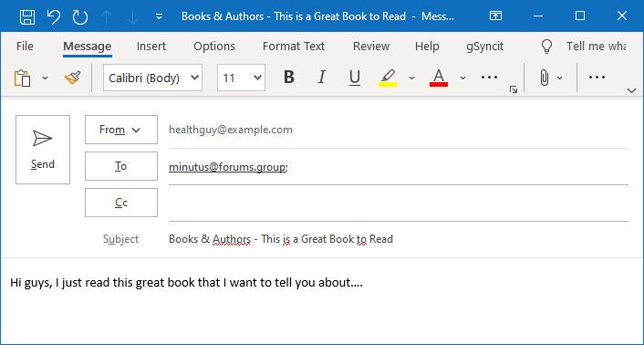Toggle Bold formatting
644x345 pixels.
tap(289, 78)
